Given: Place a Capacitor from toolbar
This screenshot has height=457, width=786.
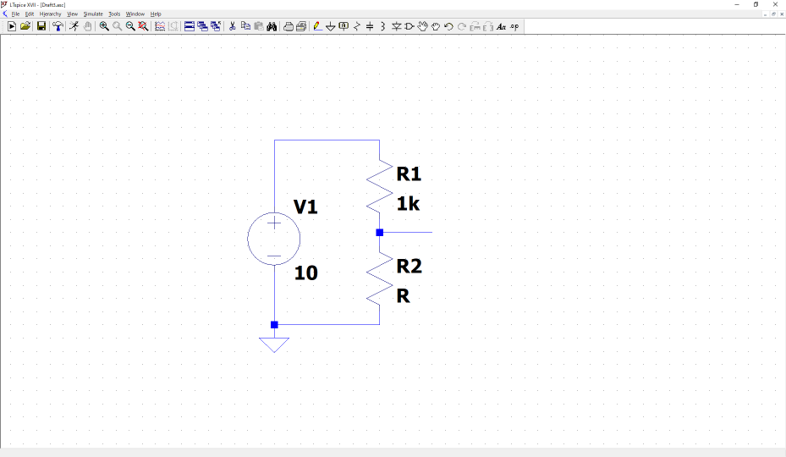Looking at the screenshot, I should pyautogui.click(x=370, y=27).
